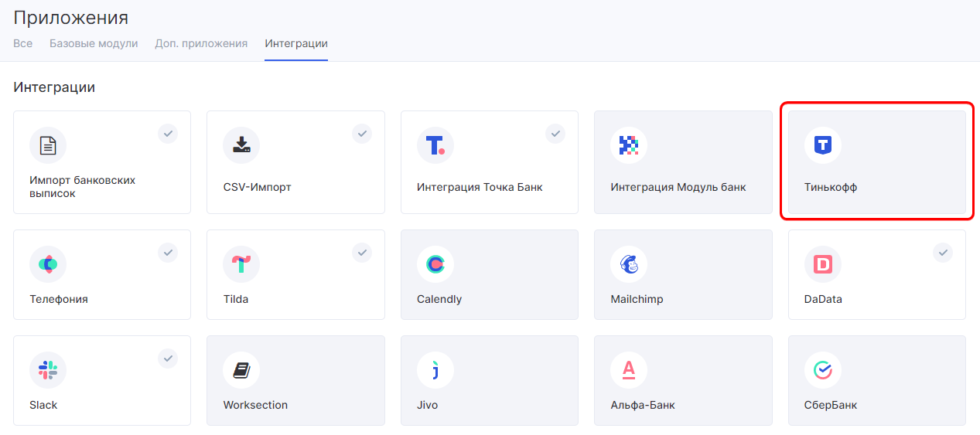Toggle the checkmark on Телефония card
The image size is (980, 435).
168,253
